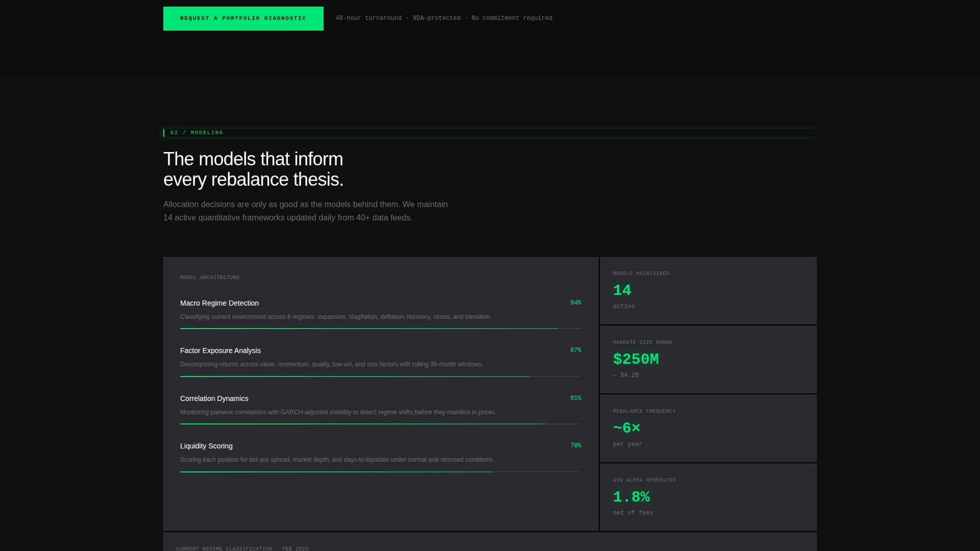Click 'The models that inform' heading
Image resolution: width=980 pixels, height=551 pixels.
pos(253,169)
